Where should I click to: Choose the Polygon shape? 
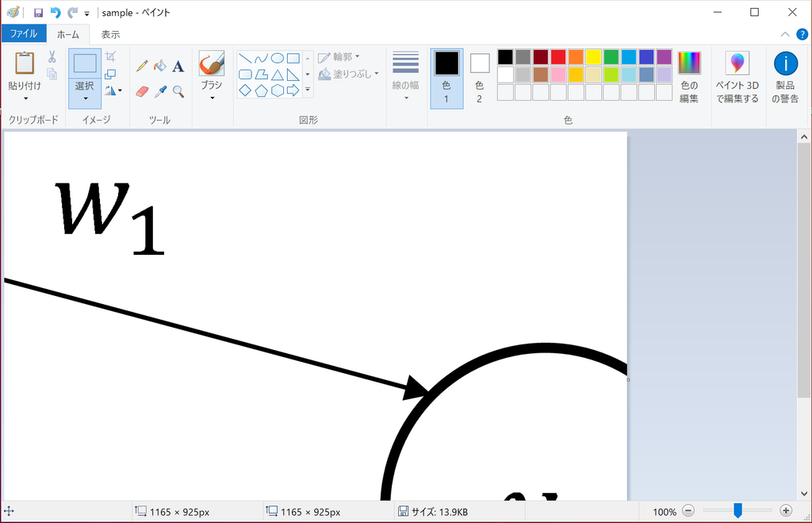click(261, 75)
